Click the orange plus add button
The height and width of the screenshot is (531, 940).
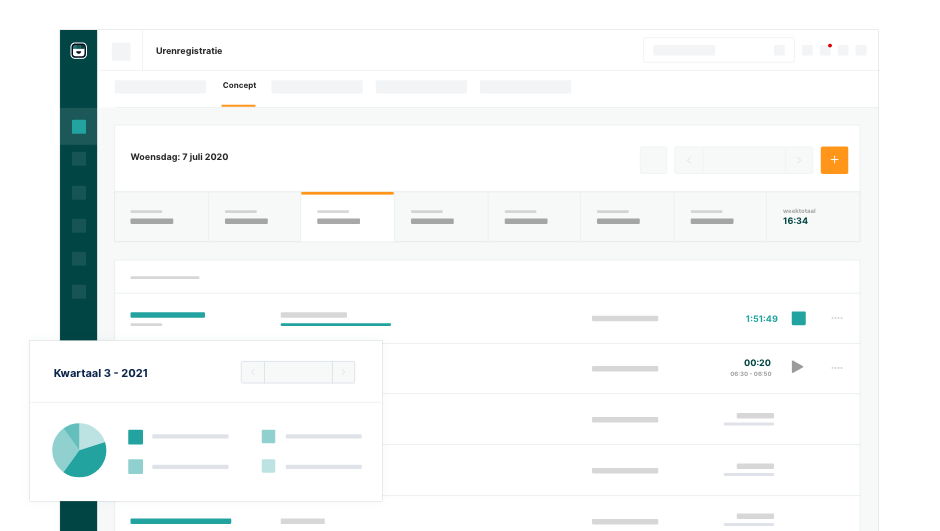(834, 160)
